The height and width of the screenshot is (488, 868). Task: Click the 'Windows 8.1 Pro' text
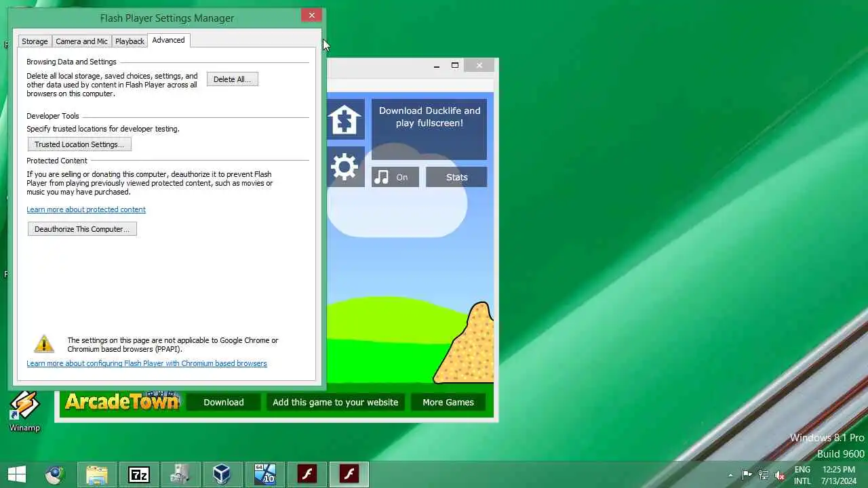coord(827,438)
